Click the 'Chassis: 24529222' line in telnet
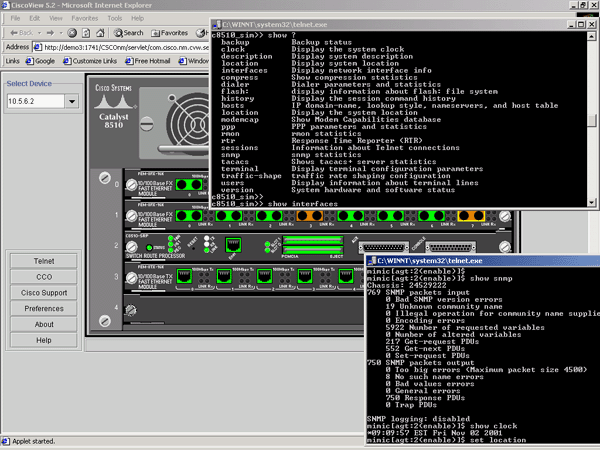600x450 pixels. 406,285
